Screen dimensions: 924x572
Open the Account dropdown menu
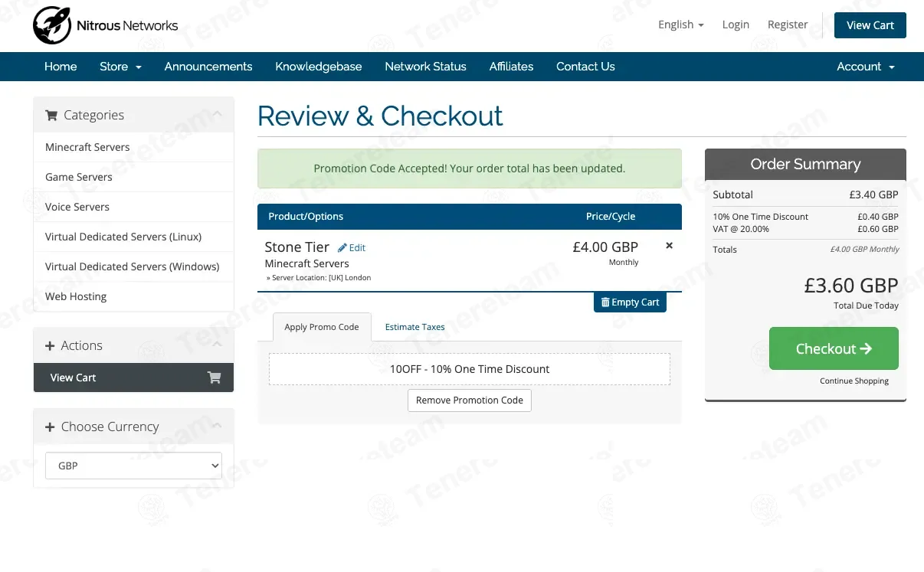[865, 67]
